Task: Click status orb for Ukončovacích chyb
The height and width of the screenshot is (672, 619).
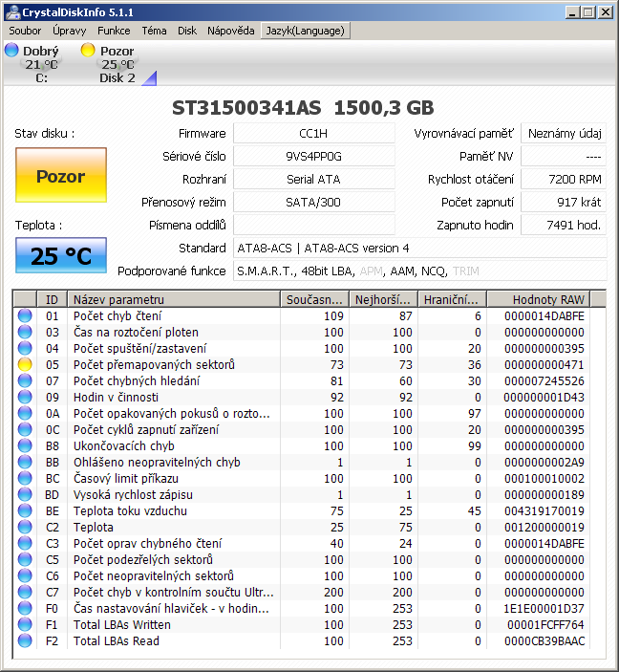Action: coord(25,445)
